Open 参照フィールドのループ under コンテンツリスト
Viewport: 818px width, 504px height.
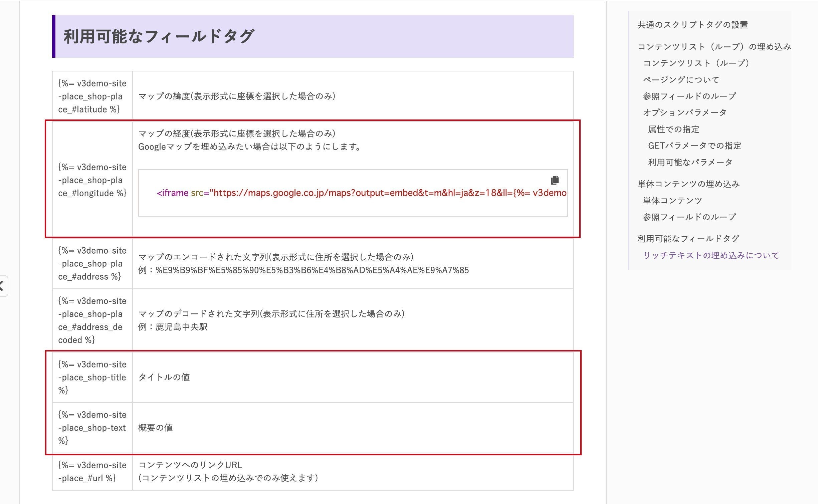point(689,96)
